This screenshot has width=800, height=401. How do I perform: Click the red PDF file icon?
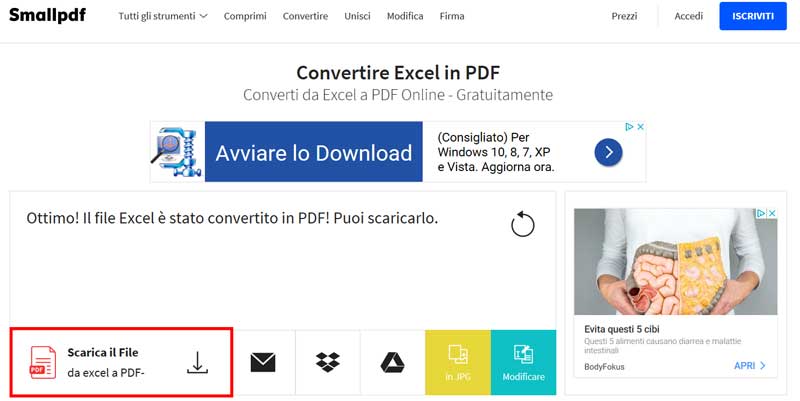(43, 362)
